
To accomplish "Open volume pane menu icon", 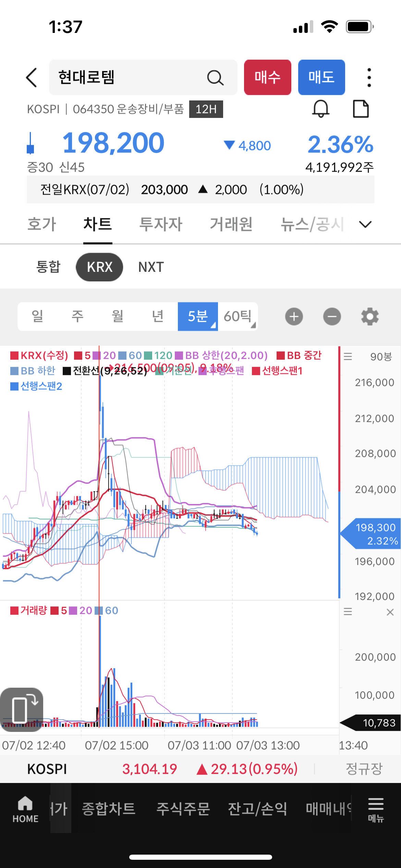I will (x=348, y=612).
